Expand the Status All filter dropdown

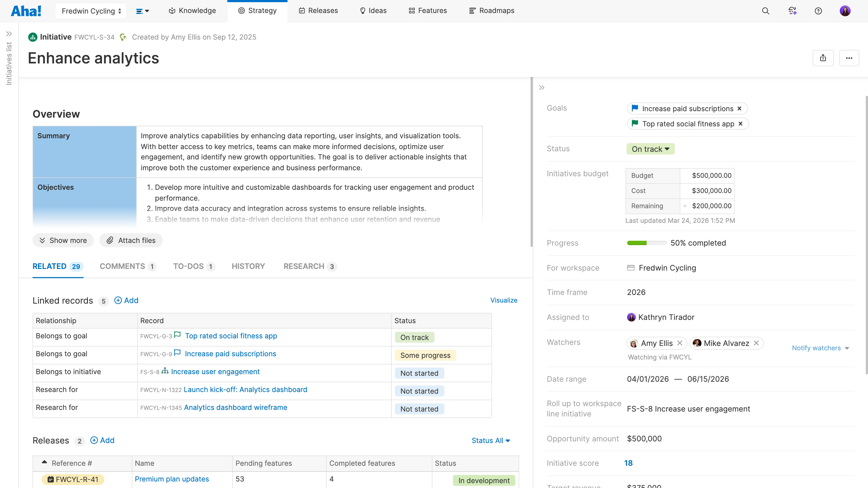491,441
